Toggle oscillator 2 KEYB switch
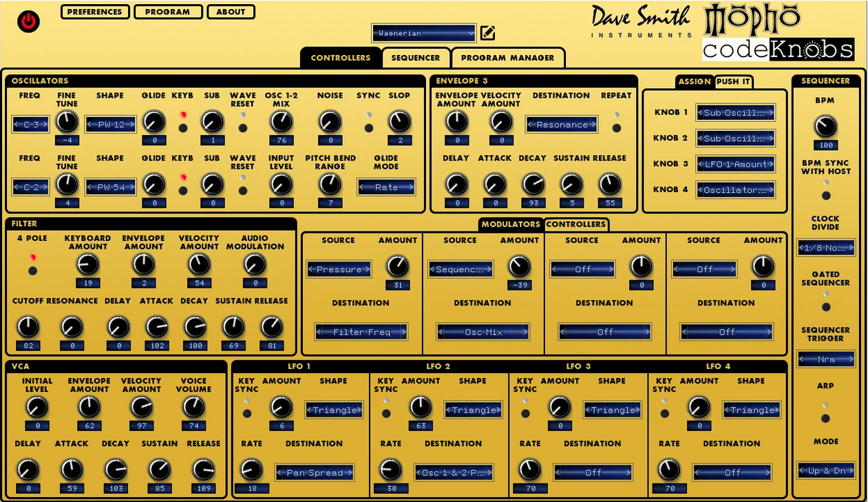Viewport: 868px width, 502px height. [182, 190]
